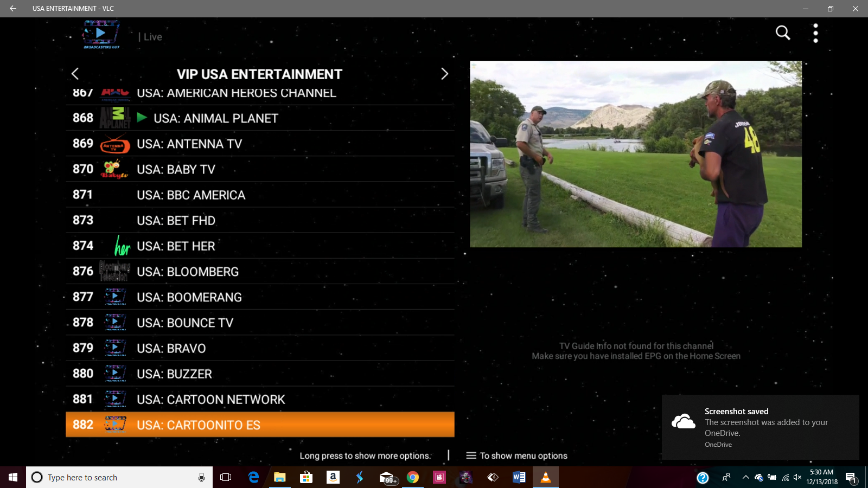This screenshot has height=488, width=868.
Task: Select channel 869 USA: ANTENNA TV
Action: point(260,144)
